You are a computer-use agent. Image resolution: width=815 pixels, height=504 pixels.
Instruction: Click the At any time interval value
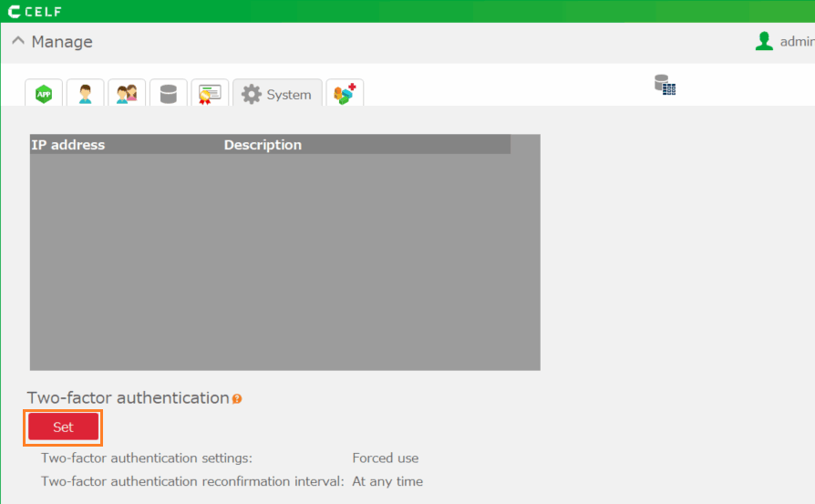[387, 481]
